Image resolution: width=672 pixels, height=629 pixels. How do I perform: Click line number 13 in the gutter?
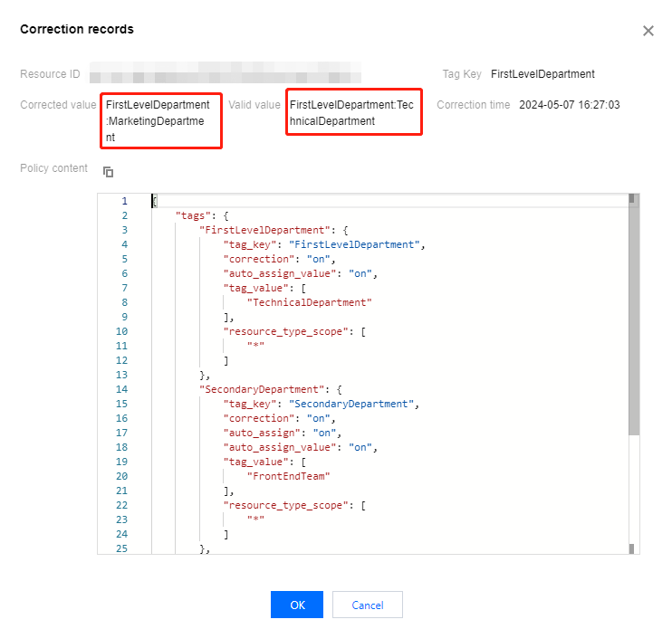point(121,375)
